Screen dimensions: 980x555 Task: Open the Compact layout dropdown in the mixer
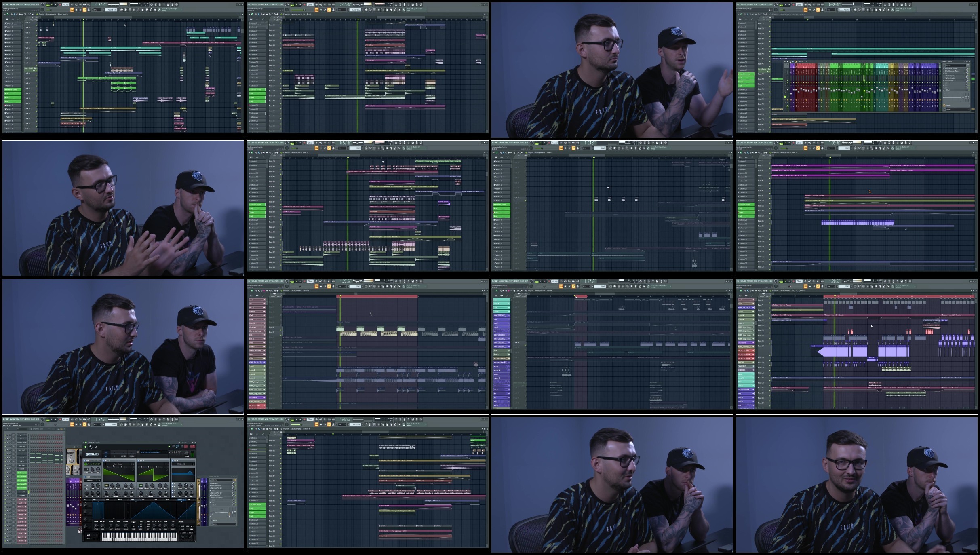click(803, 62)
